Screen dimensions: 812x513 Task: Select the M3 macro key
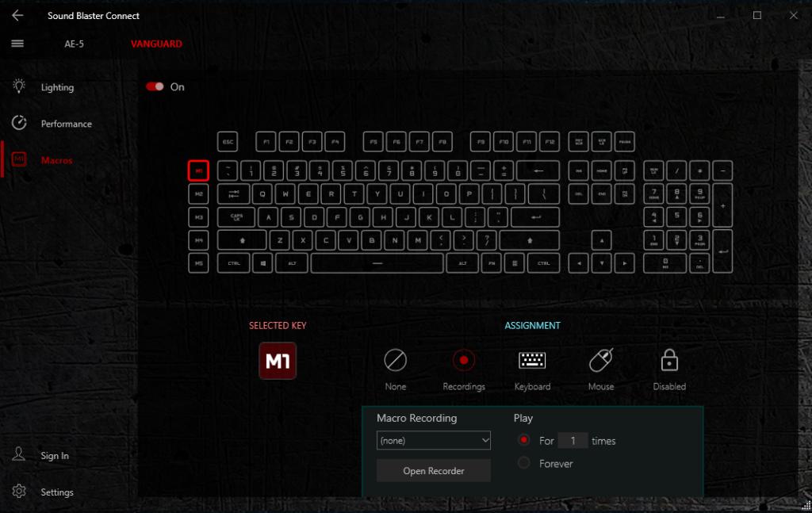[198, 217]
